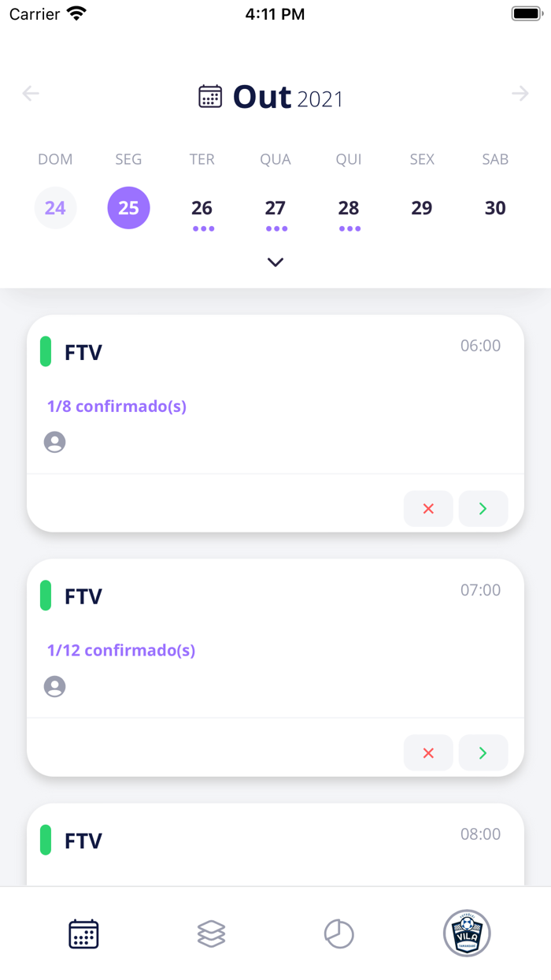This screenshot has width=551, height=980.
Task: Go to previous week with left arrow
Action: tap(31, 94)
